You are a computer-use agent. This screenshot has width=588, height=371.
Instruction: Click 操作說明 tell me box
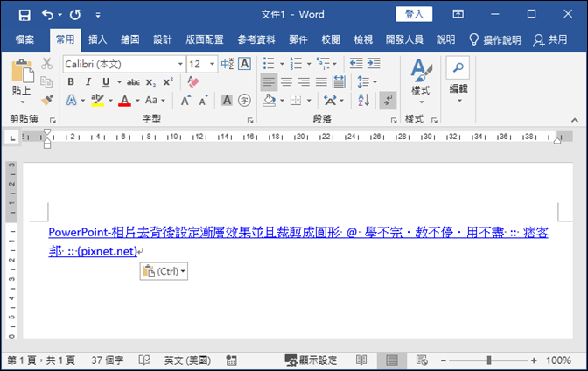(x=495, y=39)
